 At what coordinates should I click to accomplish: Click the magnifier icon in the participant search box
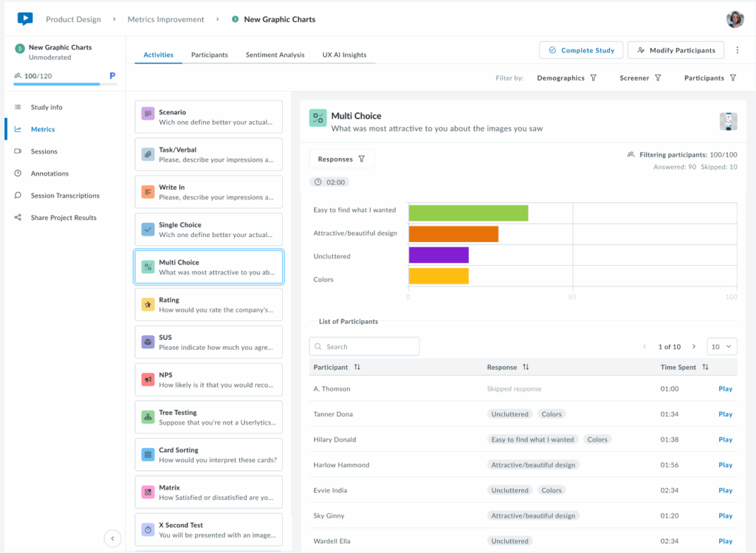[x=317, y=346]
